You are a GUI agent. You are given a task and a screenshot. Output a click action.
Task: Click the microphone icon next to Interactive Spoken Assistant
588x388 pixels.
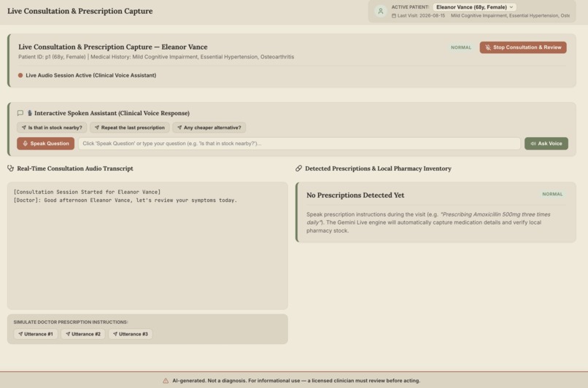pyautogui.click(x=30, y=113)
